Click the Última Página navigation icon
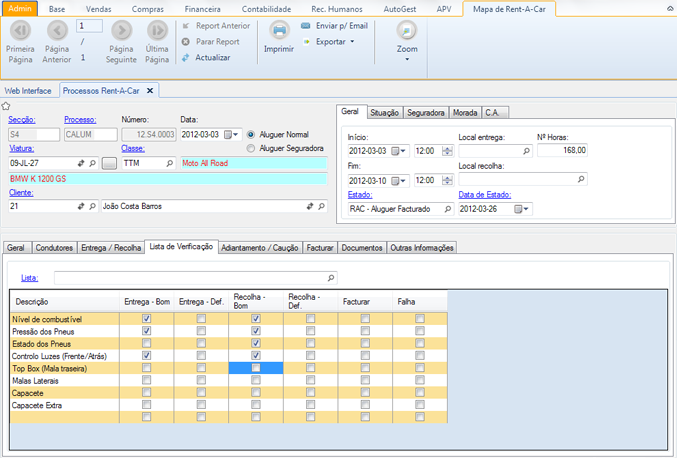677x458 pixels. pyautogui.click(x=157, y=30)
